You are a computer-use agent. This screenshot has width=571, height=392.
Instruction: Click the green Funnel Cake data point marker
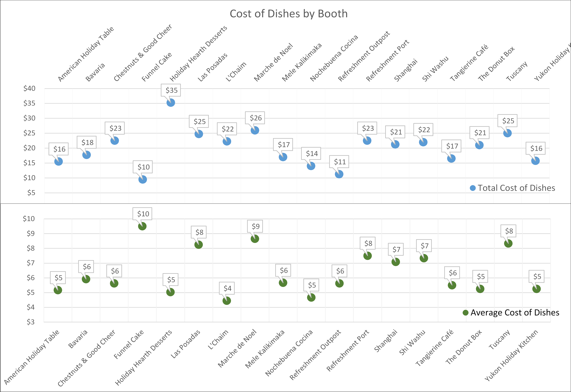[x=142, y=226]
